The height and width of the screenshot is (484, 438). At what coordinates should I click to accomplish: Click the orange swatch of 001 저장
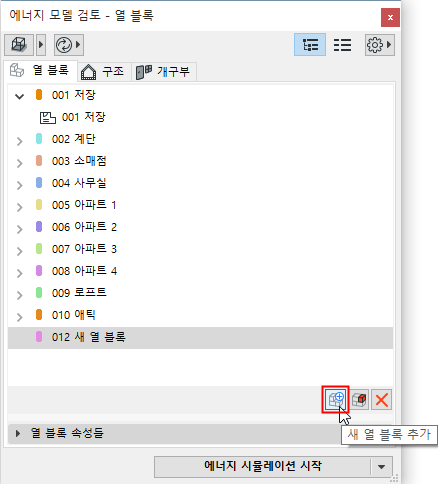[x=39, y=95]
